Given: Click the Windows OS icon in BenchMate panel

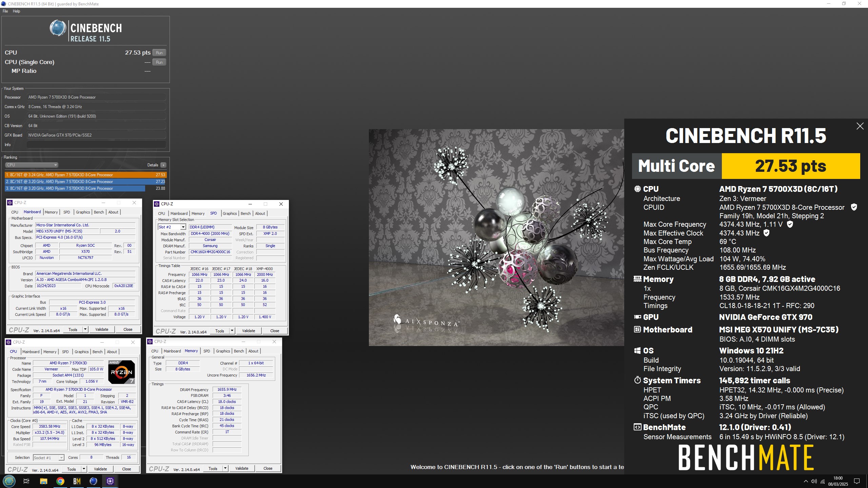Looking at the screenshot, I should pos(637,350).
